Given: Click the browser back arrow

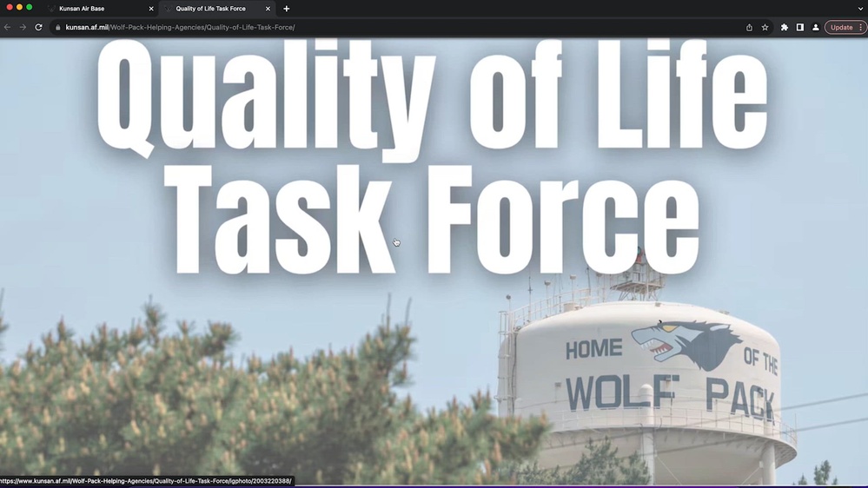Looking at the screenshot, I should click(7, 27).
